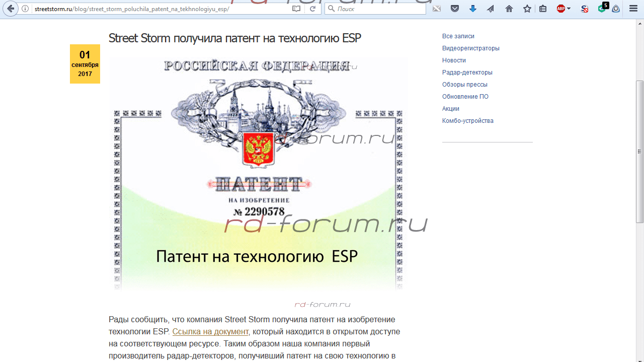The image size is (644, 362).
Task: Open the Firefox hamburger menu
Action: click(633, 9)
